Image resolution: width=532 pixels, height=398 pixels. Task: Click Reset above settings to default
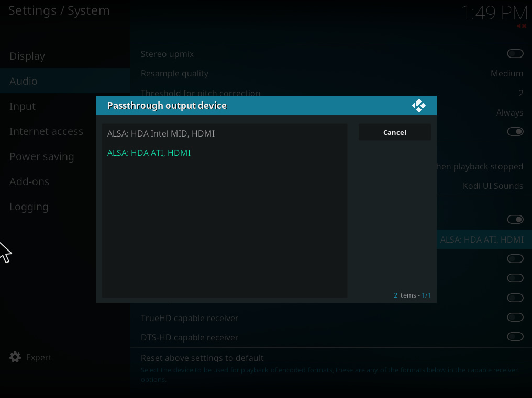(202, 358)
